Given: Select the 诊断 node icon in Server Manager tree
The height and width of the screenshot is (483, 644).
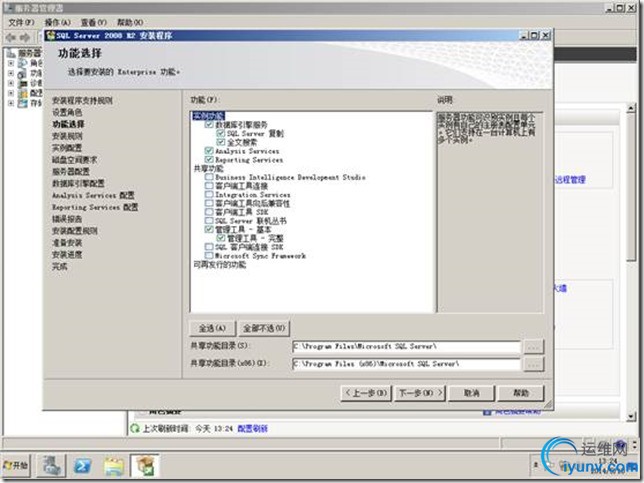Looking at the screenshot, I should pos(23,83).
